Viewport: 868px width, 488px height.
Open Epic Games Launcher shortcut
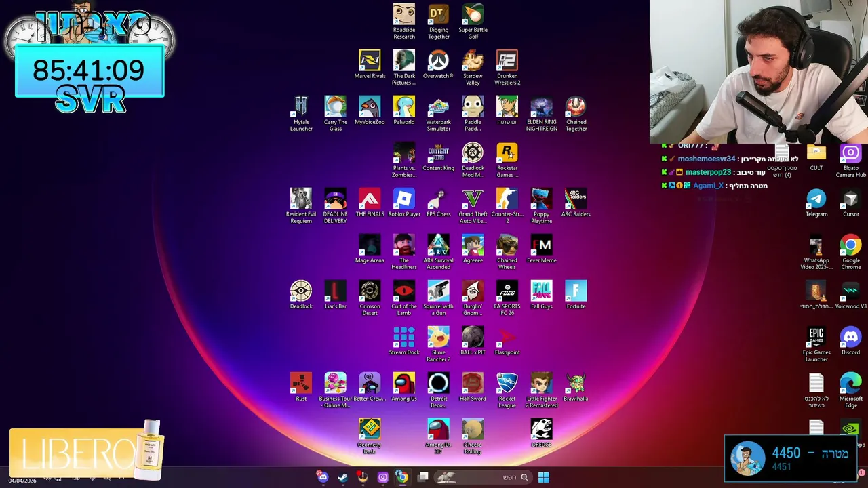pos(816,344)
